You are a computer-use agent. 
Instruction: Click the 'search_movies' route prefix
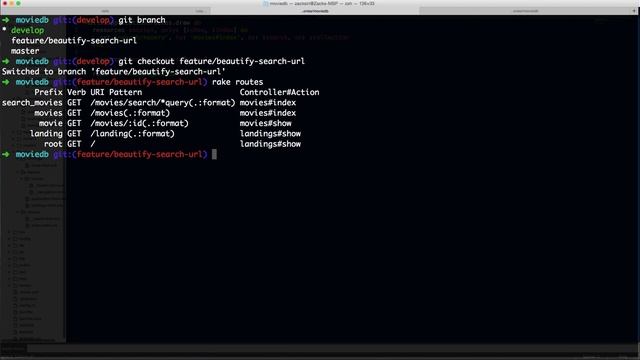[x=32, y=103]
